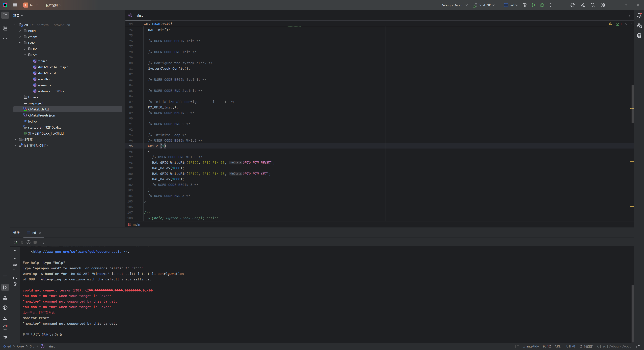Open the AI assistant spiral icon
This screenshot has width=644, height=350.
coord(572,5)
